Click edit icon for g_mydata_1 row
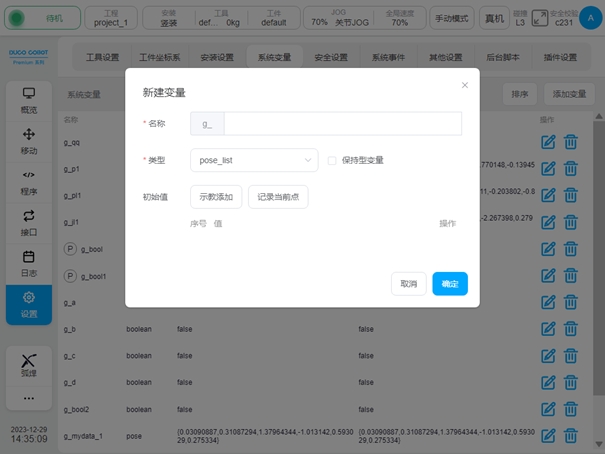 click(x=548, y=435)
